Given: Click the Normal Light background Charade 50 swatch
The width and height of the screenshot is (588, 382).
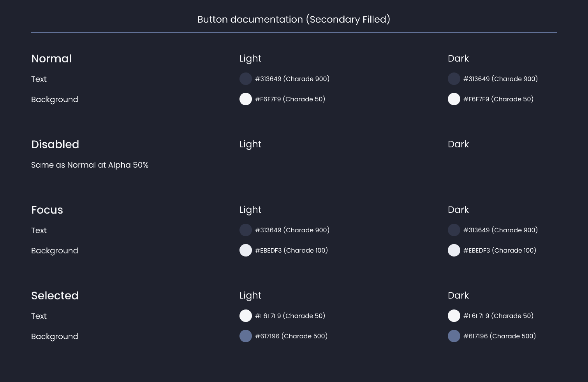Looking at the screenshot, I should (x=246, y=99).
